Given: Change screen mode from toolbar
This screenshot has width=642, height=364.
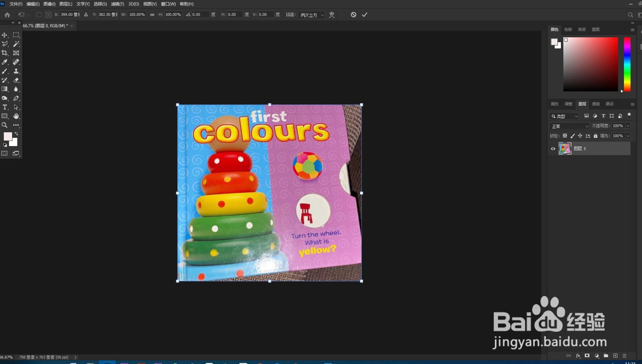Looking at the screenshot, I should (16, 153).
